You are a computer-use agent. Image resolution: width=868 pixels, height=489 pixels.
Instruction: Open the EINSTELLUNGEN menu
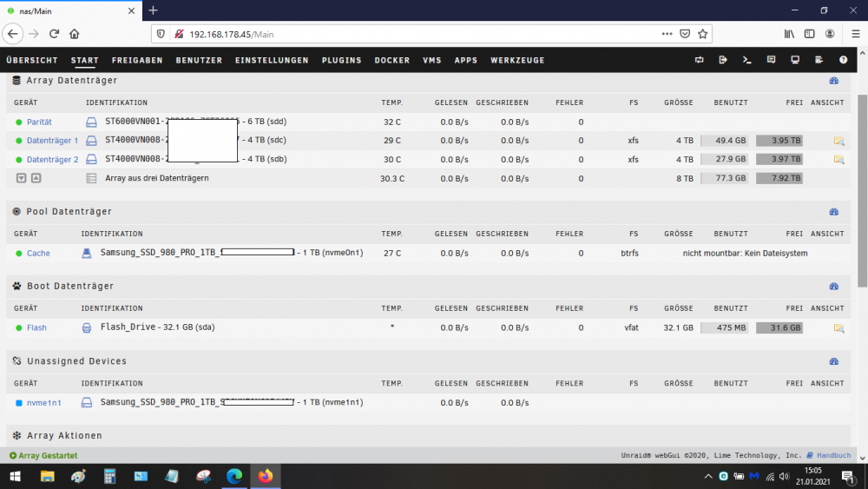[x=272, y=60]
